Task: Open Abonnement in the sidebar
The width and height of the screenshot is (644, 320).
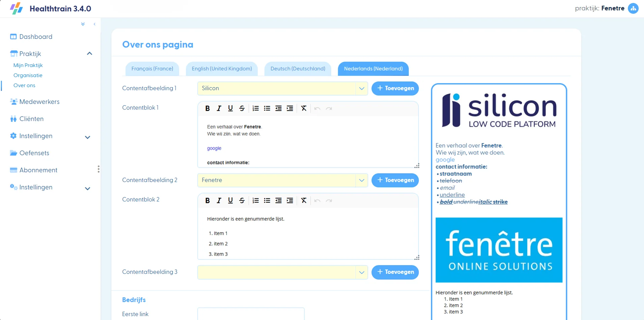Action: click(34, 170)
